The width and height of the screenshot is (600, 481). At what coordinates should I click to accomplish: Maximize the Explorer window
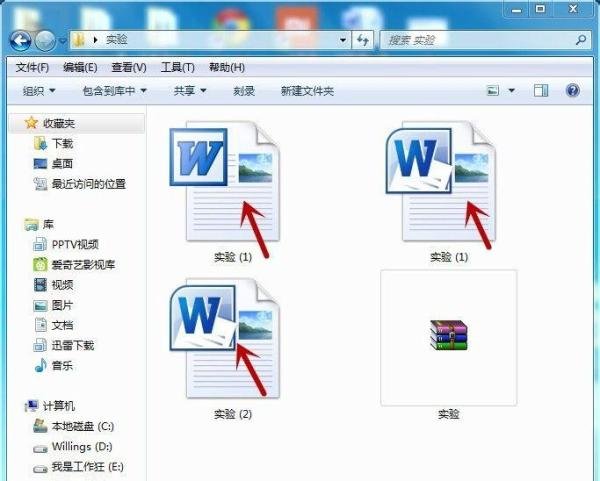(540, 8)
